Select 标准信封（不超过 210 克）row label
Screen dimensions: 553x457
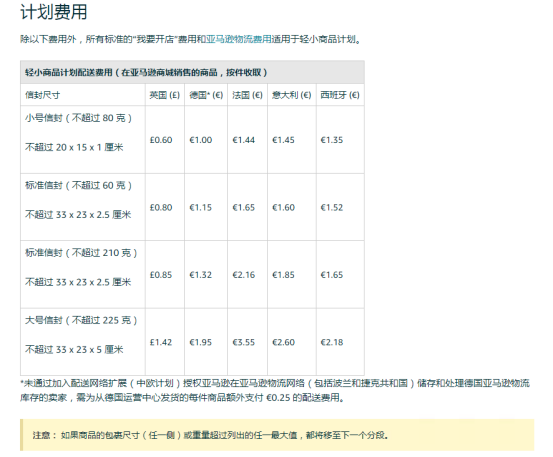pyautogui.click(x=81, y=252)
